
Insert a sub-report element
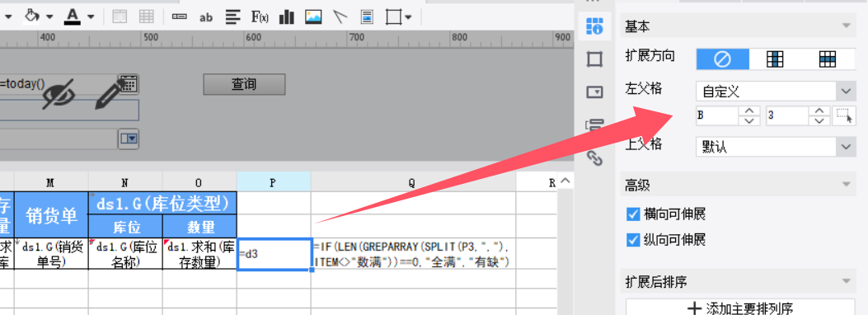coord(367,17)
